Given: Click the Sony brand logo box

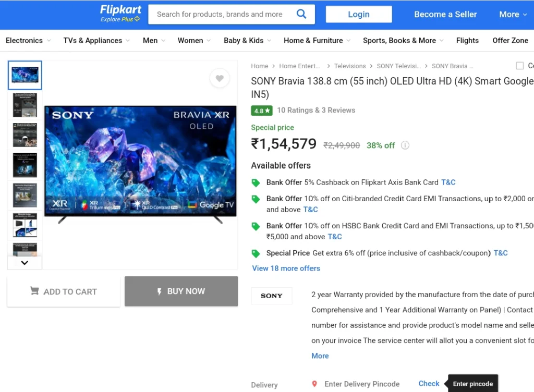Looking at the screenshot, I should coord(271,296).
